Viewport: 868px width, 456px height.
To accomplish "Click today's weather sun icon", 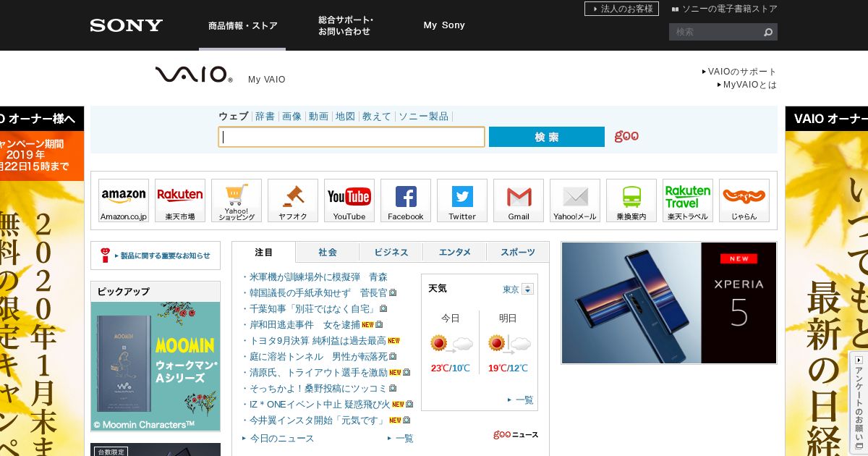I will pyautogui.click(x=439, y=343).
